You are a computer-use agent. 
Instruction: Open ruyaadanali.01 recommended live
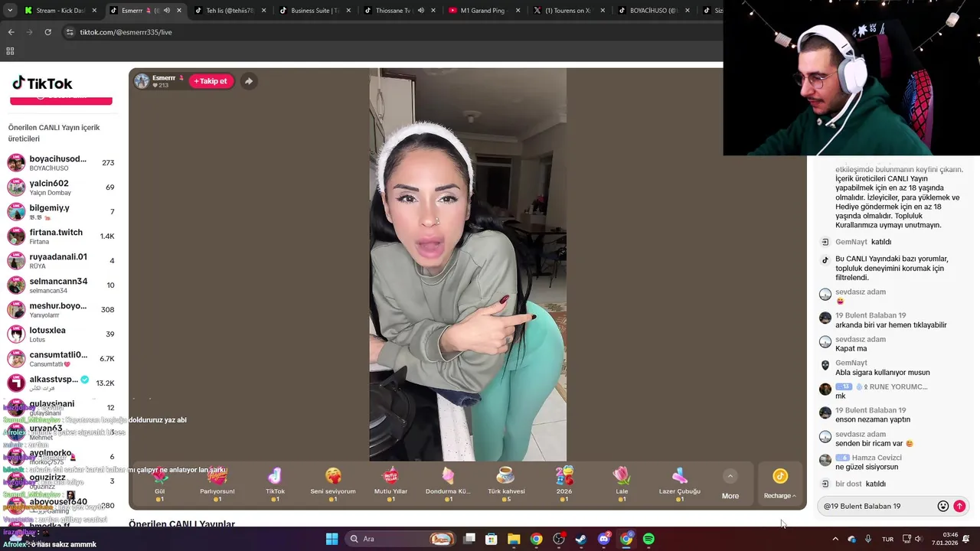point(61,261)
